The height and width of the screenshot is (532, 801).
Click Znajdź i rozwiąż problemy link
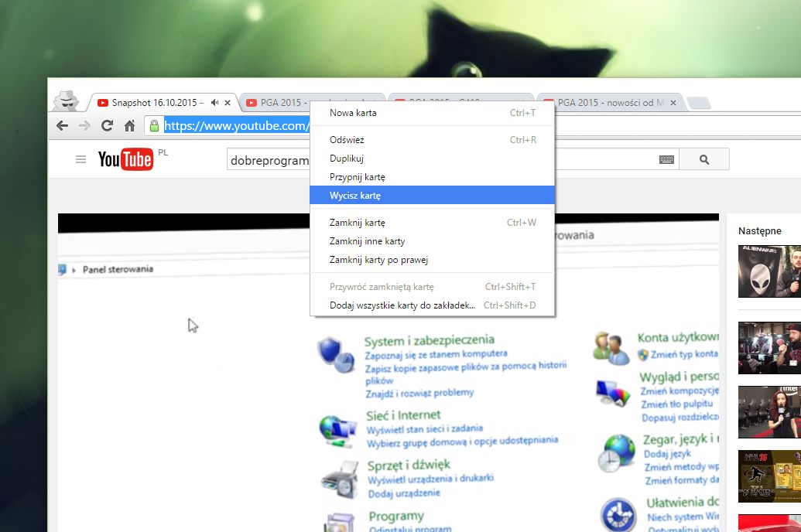[x=419, y=393]
